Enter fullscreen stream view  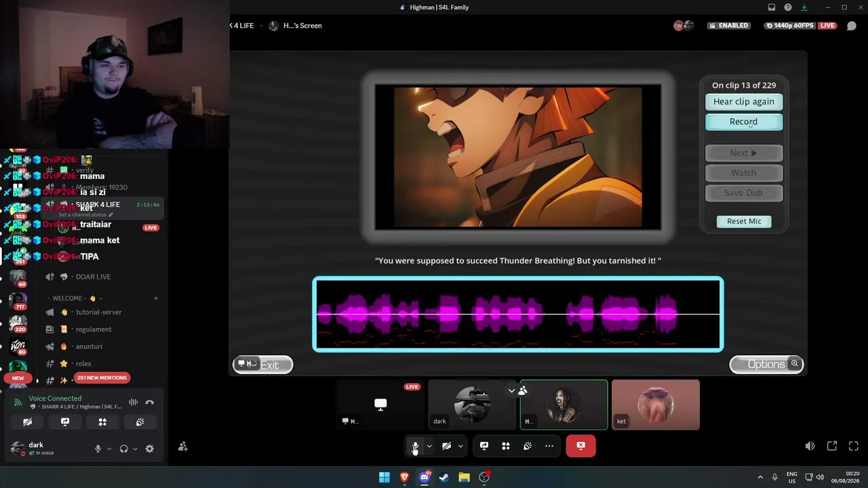854,446
